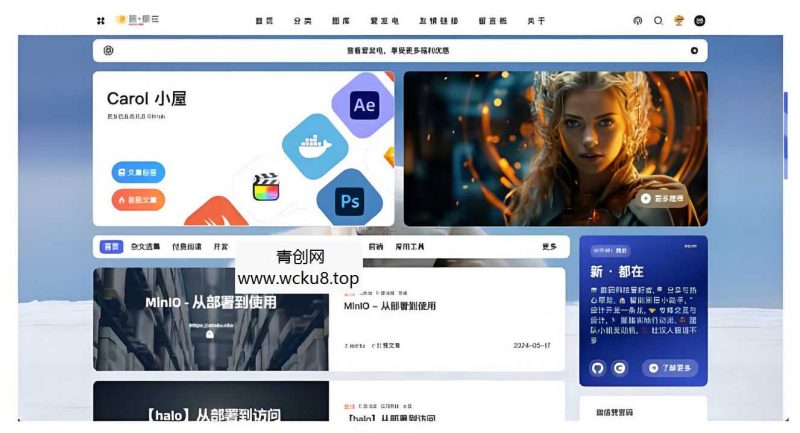Viewport: 800px width, 433px height.
Task: Click the Photoshop Ps tile
Action: pyautogui.click(x=349, y=200)
